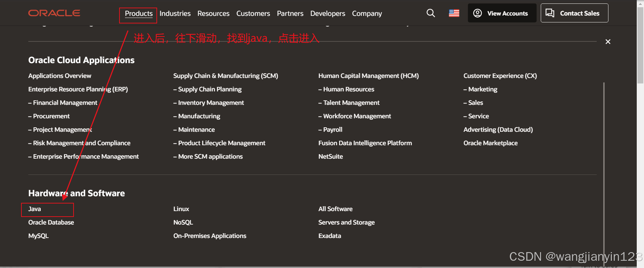Open Risk Management and Compliance

[79, 143]
